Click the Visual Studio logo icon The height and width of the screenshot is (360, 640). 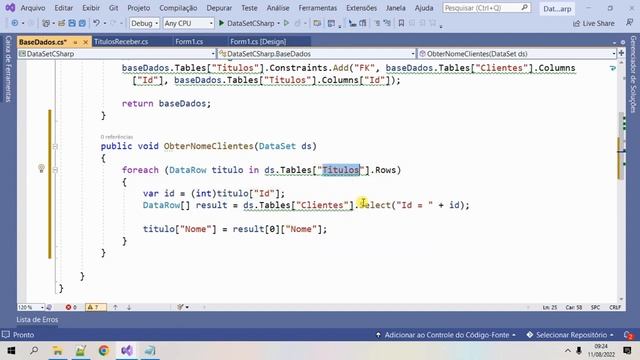click(10, 7)
